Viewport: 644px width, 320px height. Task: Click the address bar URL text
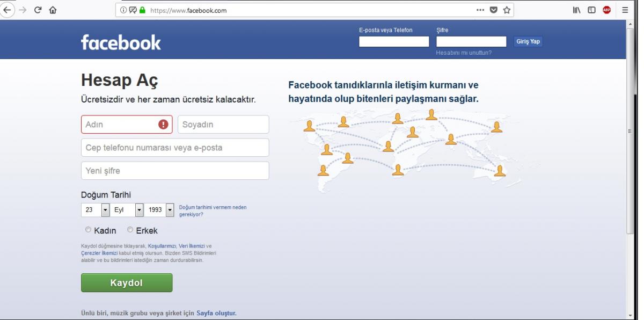click(x=188, y=10)
